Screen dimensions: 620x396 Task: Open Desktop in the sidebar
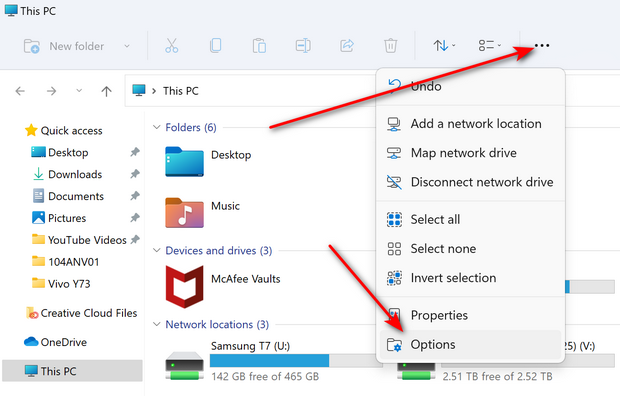pyautogui.click(x=60, y=152)
